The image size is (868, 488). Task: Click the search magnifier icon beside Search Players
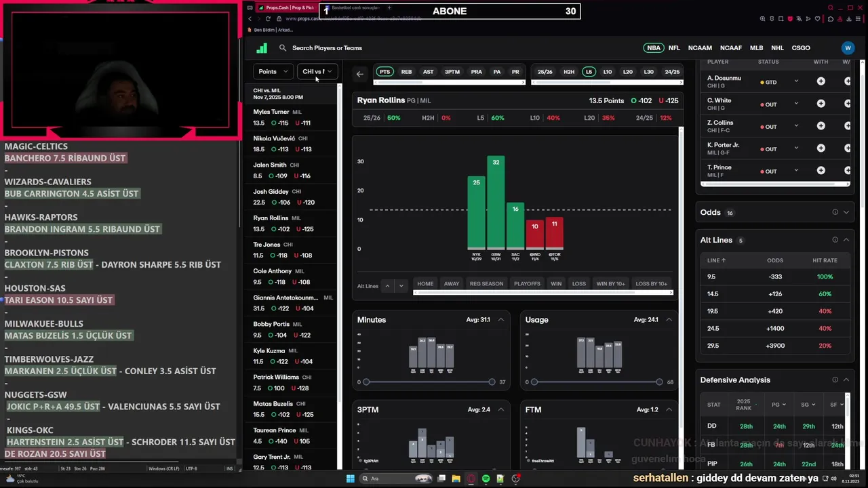pos(283,48)
